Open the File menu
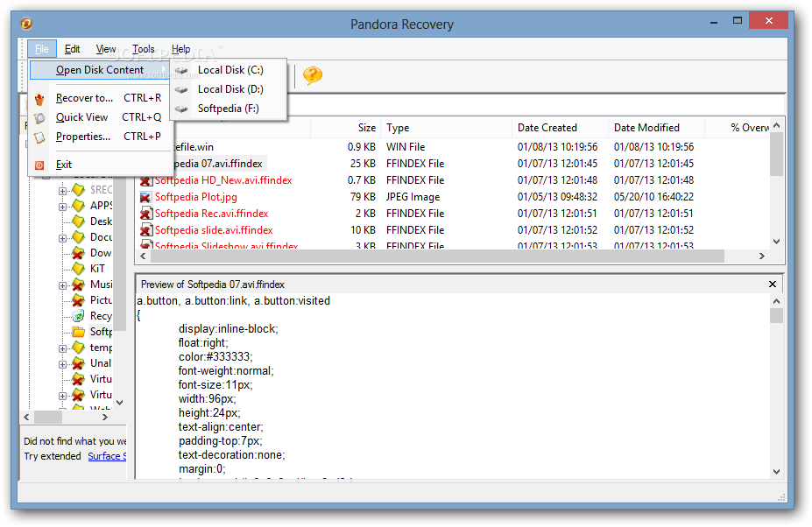 [42, 49]
